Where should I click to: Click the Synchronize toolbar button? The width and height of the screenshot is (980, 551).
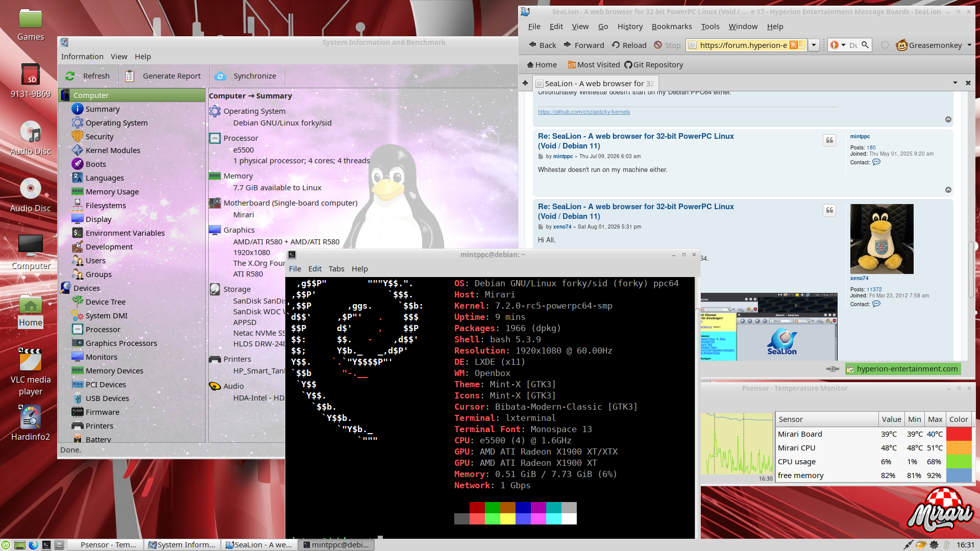click(x=246, y=76)
